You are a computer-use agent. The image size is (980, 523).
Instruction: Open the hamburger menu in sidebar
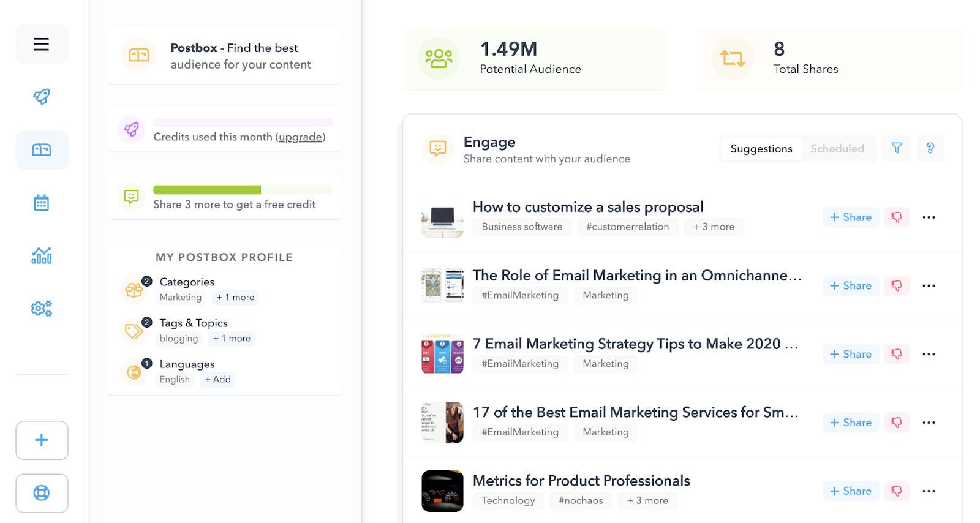point(42,44)
